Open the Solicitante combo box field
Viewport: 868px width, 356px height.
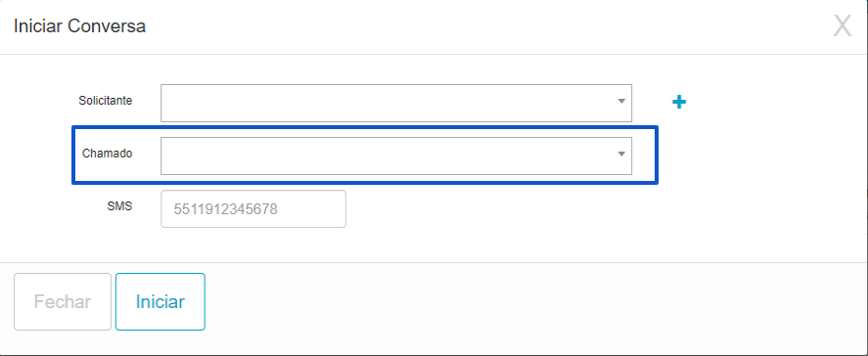(x=395, y=103)
